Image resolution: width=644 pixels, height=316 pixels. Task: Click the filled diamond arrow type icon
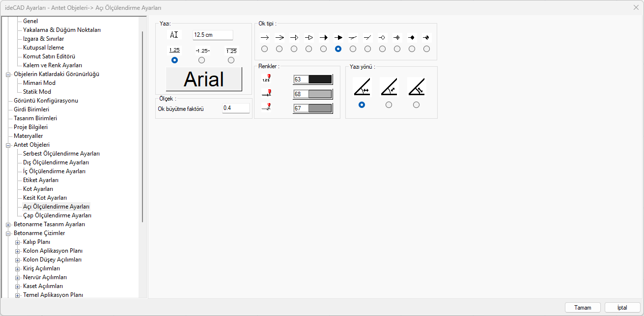(x=412, y=37)
